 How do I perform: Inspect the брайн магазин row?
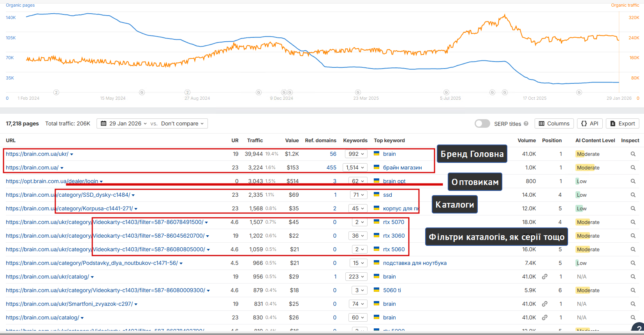633,167
